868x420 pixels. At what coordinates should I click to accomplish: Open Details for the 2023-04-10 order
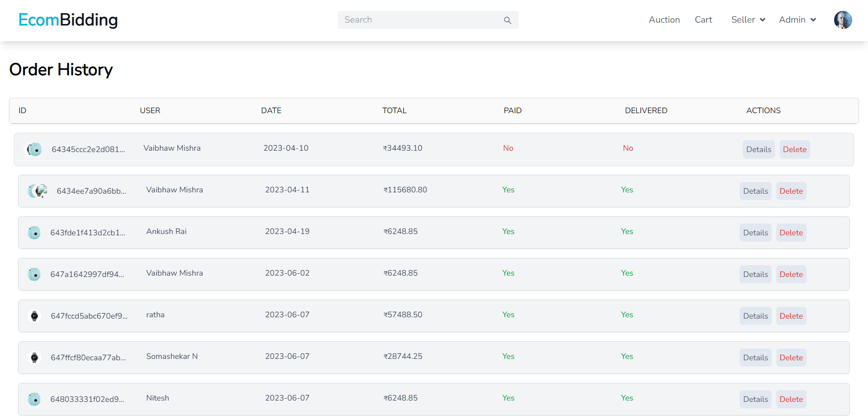pos(759,149)
